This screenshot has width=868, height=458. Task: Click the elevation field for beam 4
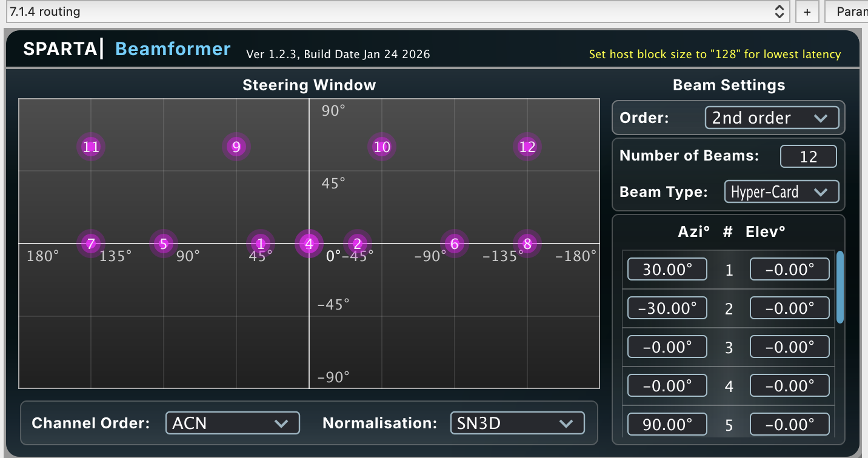pyautogui.click(x=789, y=385)
